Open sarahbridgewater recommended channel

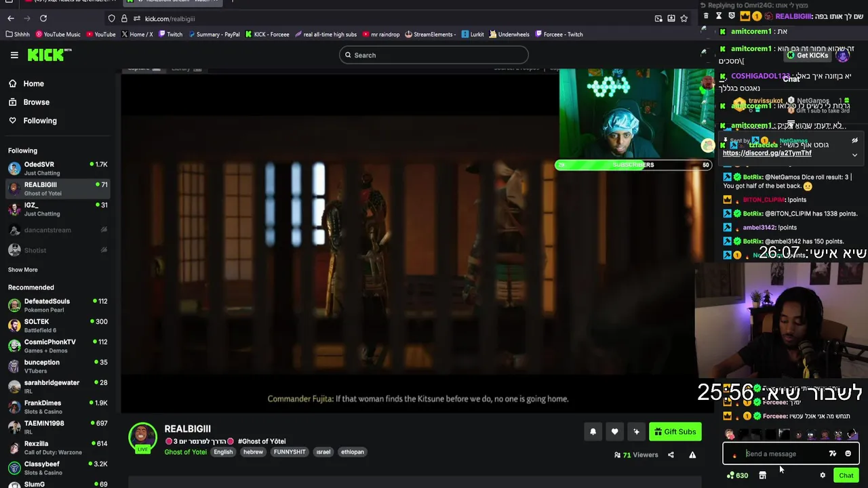(x=58, y=386)
